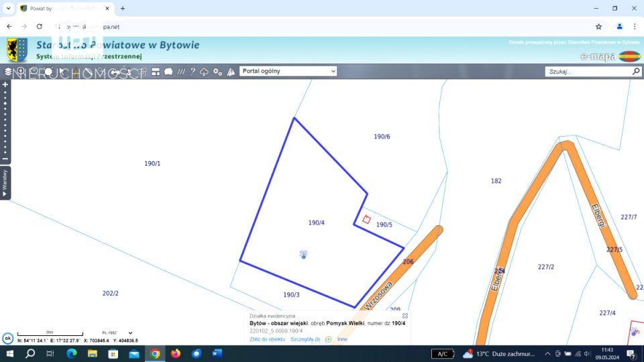644x362 pixels.
Task: Open the settings gears icon in toolbar
Action: [x=217, y=72]
